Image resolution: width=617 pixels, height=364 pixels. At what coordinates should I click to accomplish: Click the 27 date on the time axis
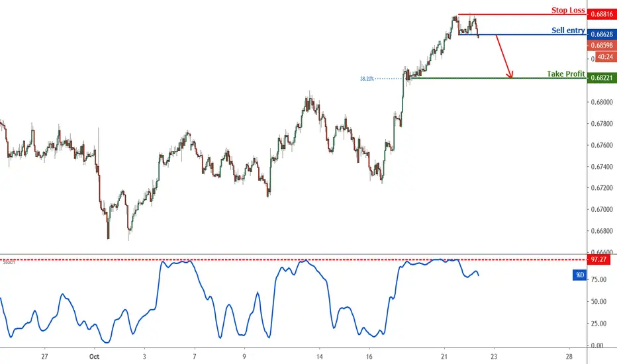(44, 357)
